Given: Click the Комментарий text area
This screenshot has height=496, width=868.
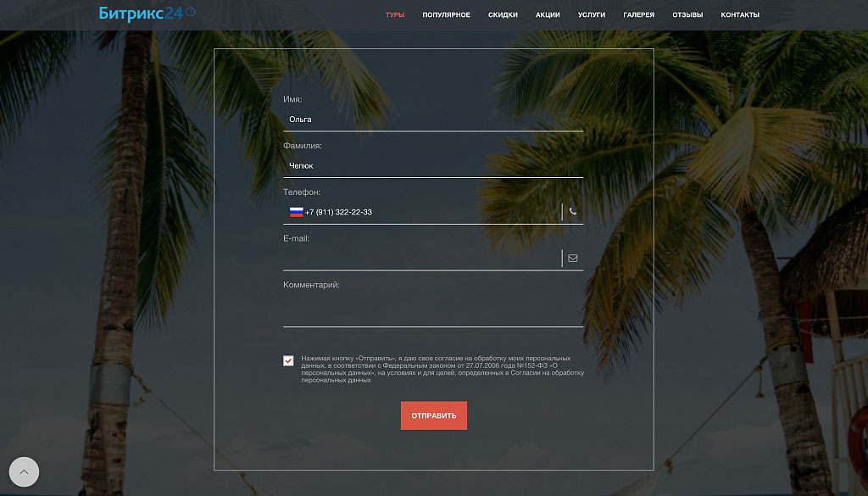Looking at the screenshot, I should tap(432, 310).
